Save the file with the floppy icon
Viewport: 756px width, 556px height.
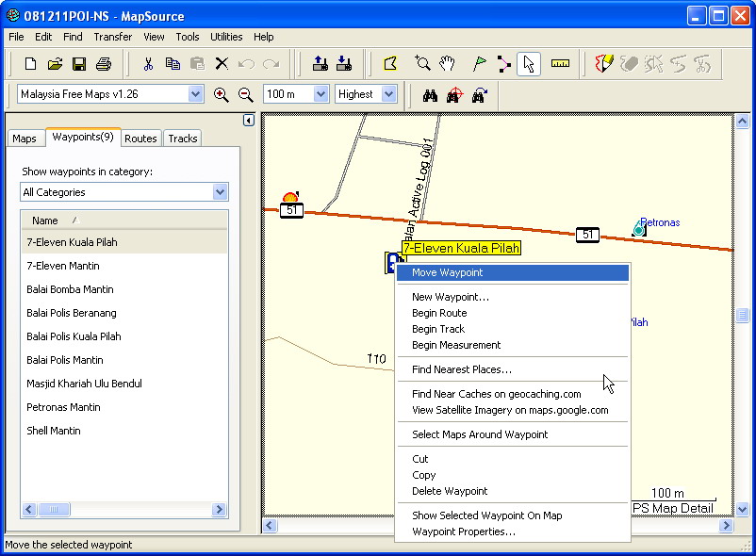pos(79,63)
